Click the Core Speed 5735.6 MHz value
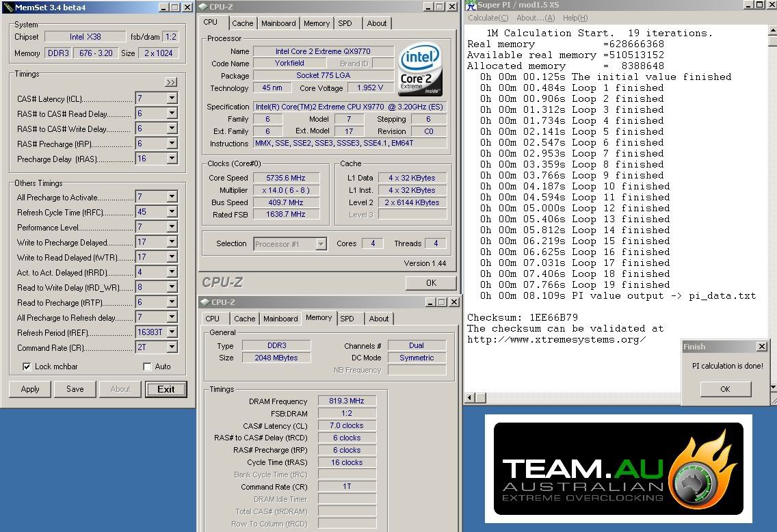 [x=286, y=178]
